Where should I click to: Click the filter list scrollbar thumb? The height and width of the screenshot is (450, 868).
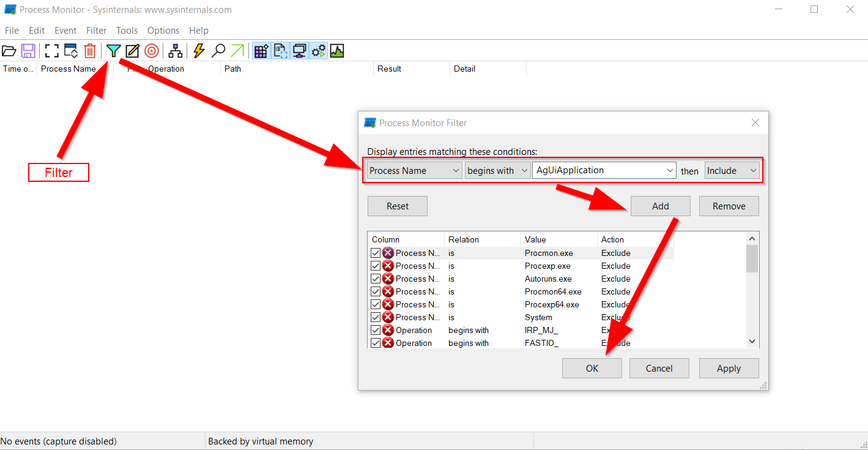[x=752, y=258]
